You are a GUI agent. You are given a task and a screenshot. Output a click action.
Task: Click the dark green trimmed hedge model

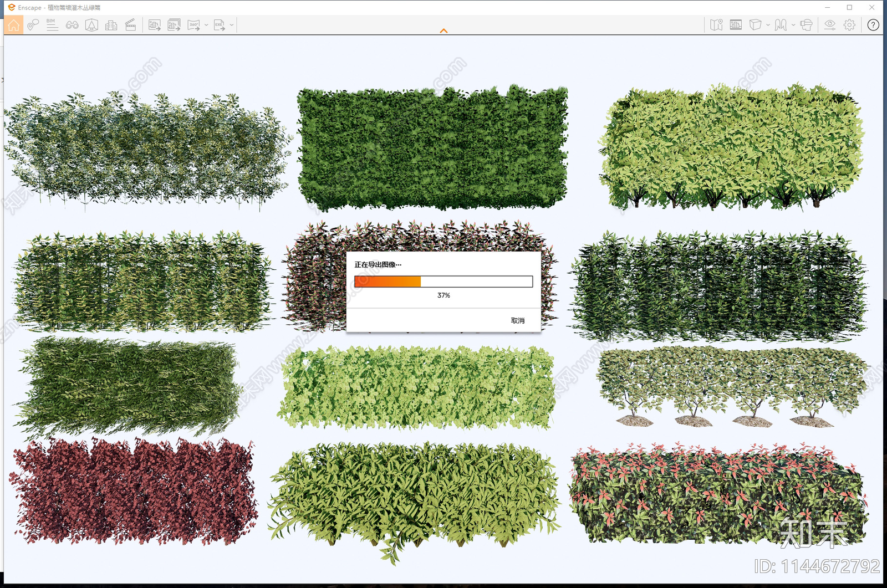click(x=432, y=149)
